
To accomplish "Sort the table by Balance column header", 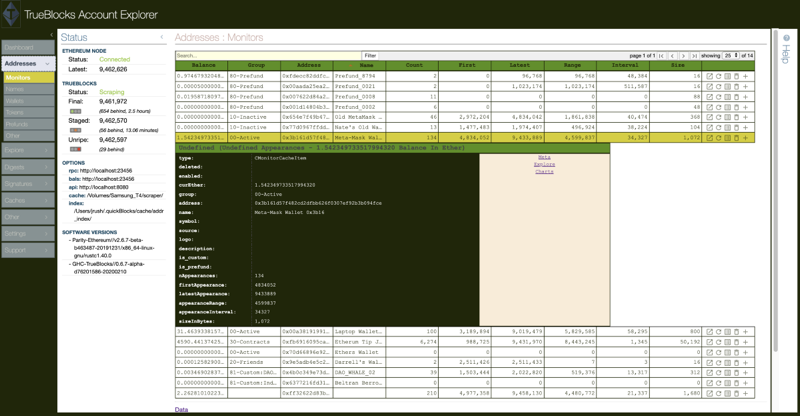I will pos(203,64).
